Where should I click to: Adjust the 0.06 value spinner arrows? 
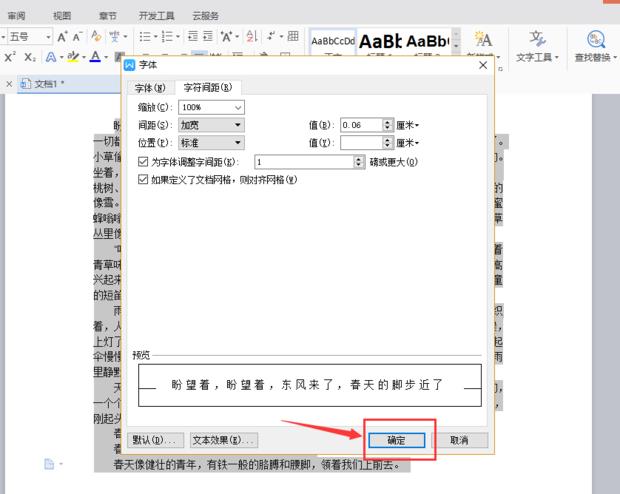tap(388, 125)
